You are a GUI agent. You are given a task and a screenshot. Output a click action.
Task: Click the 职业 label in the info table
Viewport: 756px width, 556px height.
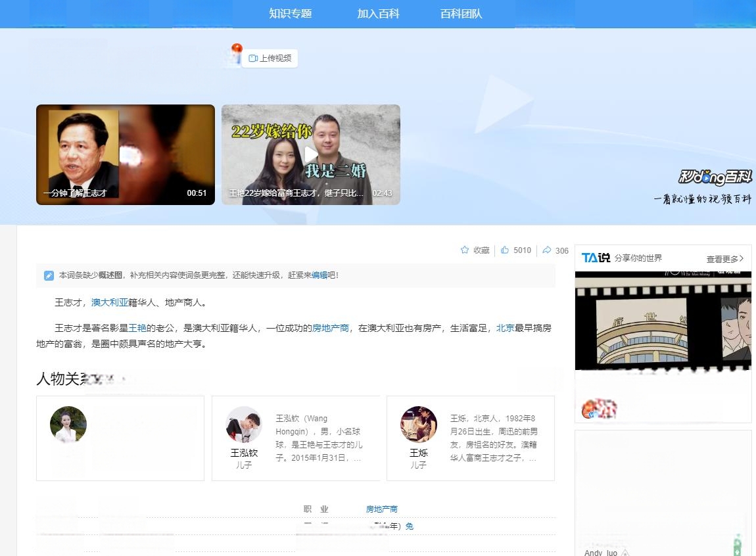coord(316,509)
